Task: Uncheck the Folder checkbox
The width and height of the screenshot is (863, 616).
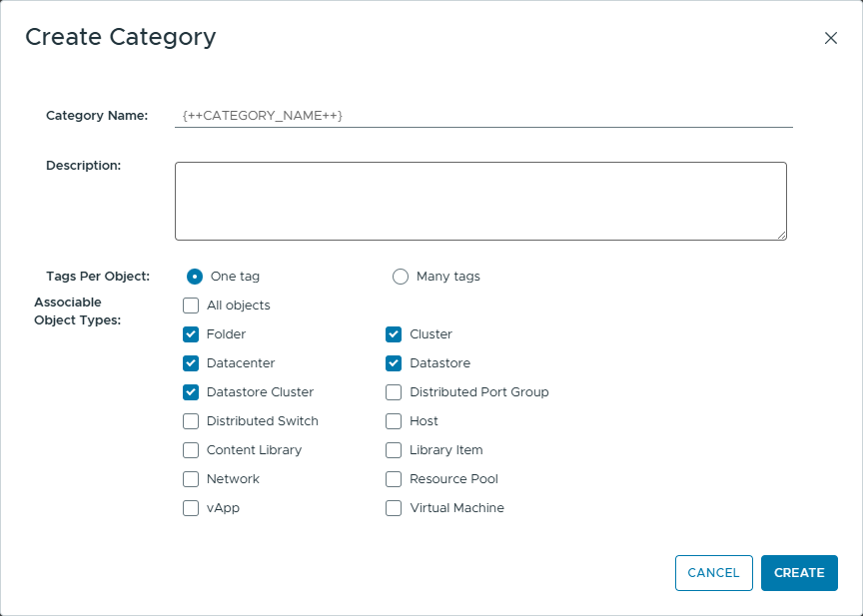Action: [191, 334]
